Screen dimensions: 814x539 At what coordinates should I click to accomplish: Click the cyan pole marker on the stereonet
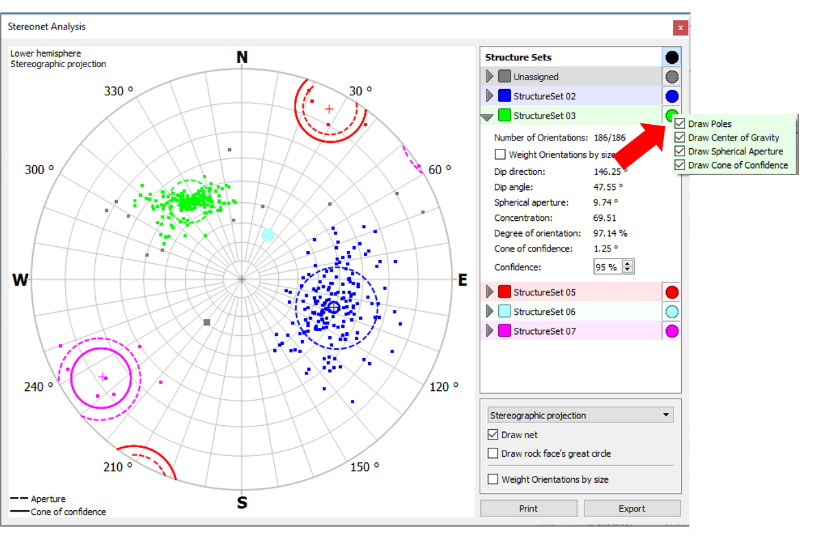click(267, 235)
